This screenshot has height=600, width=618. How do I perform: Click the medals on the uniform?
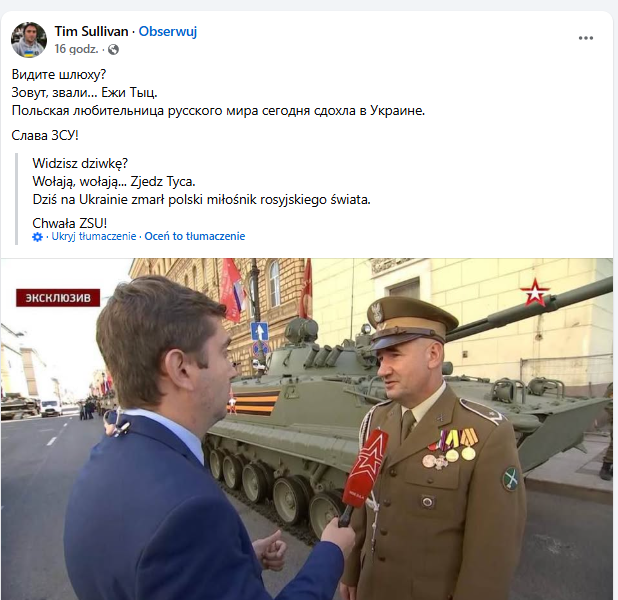coord(449,450)
